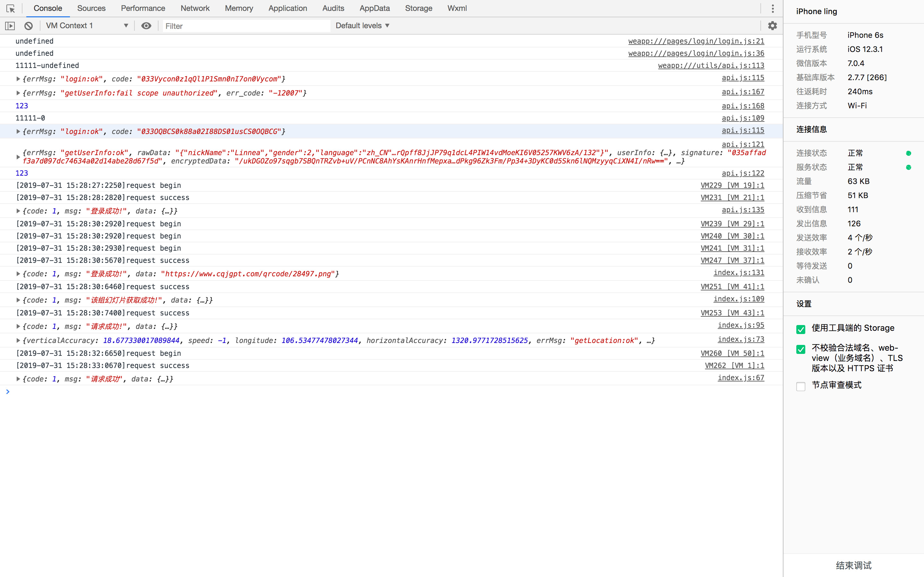Open the Default levels dropdown
Screen dimensions: 924x577
pyautogui.click(x=362, y=26)
